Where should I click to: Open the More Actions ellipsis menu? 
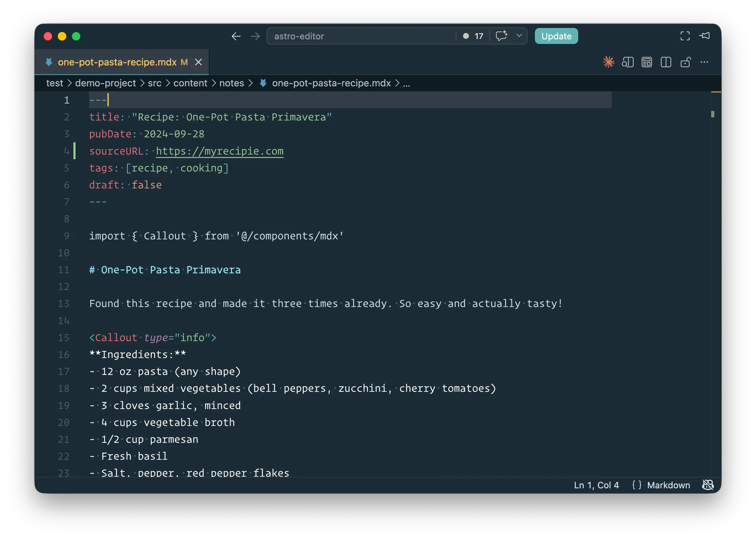click(704, 62)
